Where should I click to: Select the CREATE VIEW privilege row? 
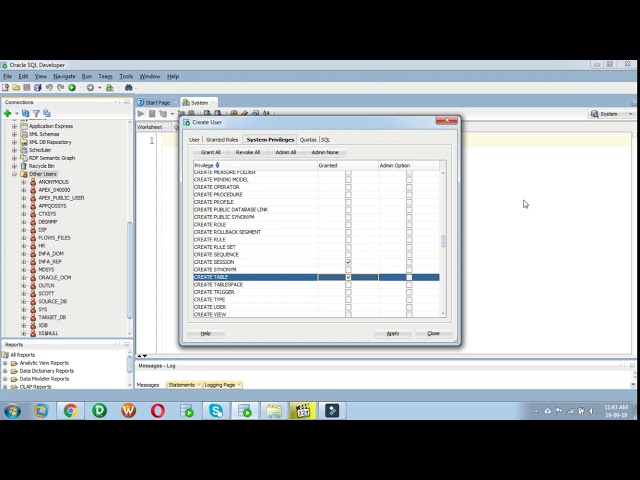[x=316, y=314]
